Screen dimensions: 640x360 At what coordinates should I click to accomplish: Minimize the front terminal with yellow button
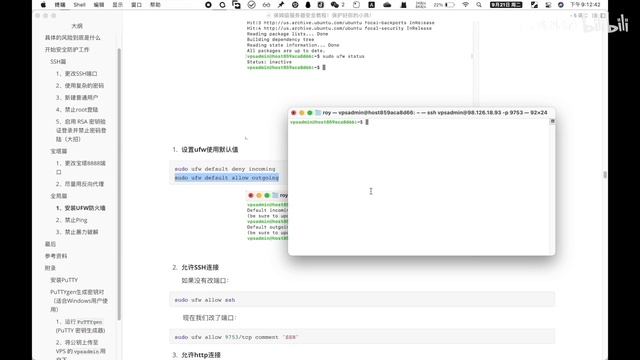coord(302,113)
